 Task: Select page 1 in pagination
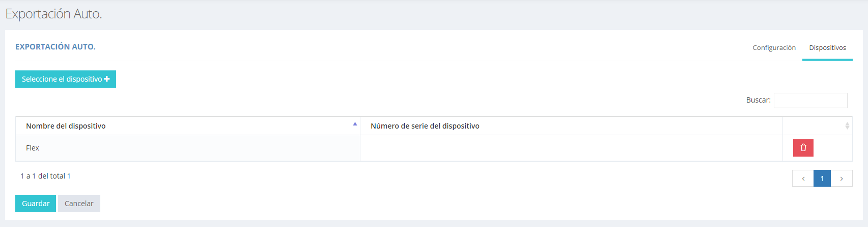tap(822, 179)
